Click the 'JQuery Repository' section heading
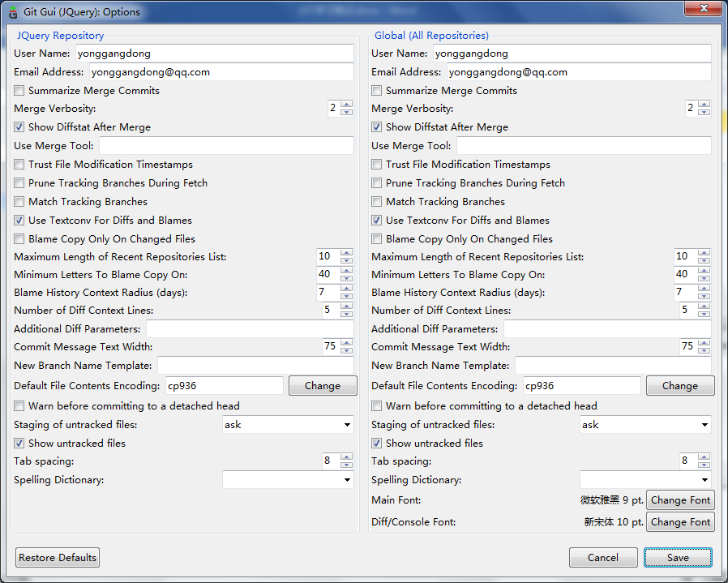Screen dimensions: 728x583 click(60, 36)
